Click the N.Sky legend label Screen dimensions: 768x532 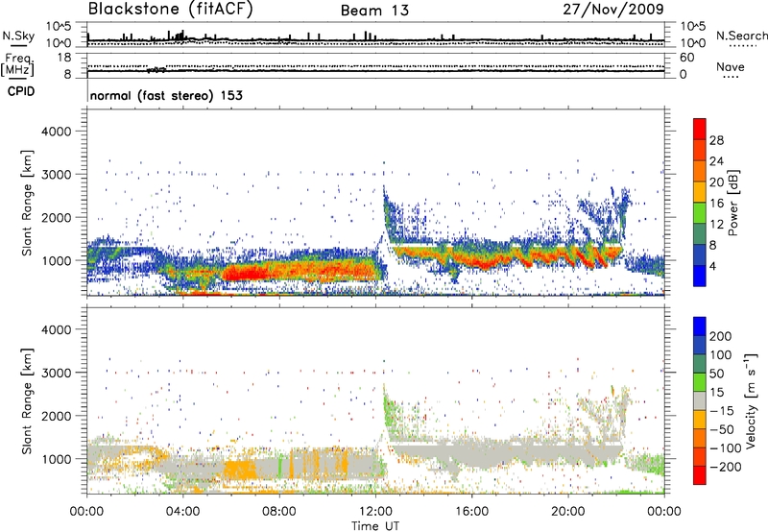pyautogui.click(x=18, y=36)
